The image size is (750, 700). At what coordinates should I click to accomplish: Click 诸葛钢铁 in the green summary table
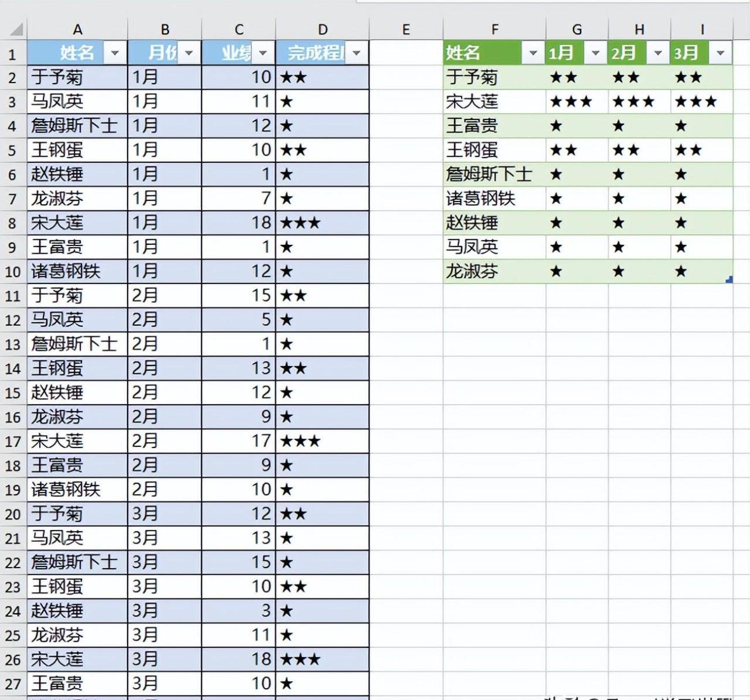point(495,199)
